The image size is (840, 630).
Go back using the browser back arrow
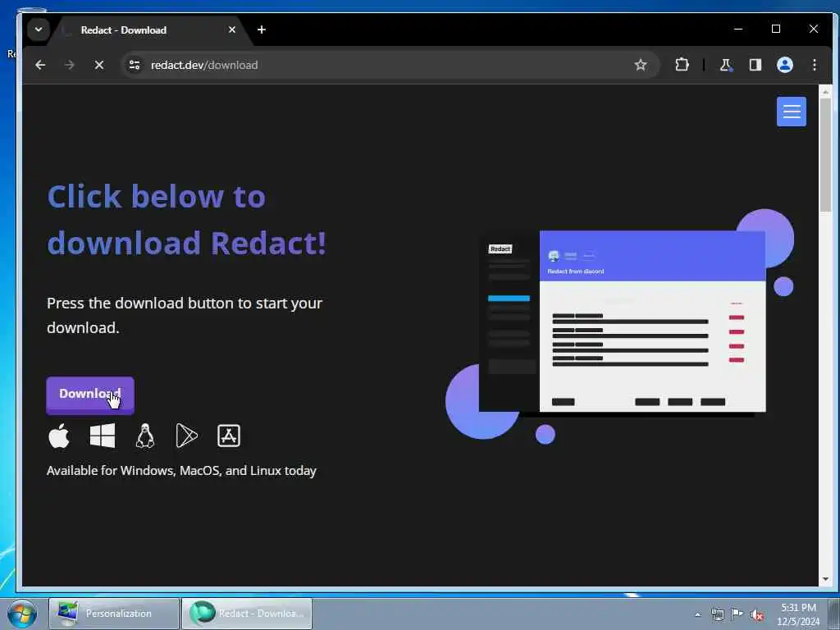40,65
